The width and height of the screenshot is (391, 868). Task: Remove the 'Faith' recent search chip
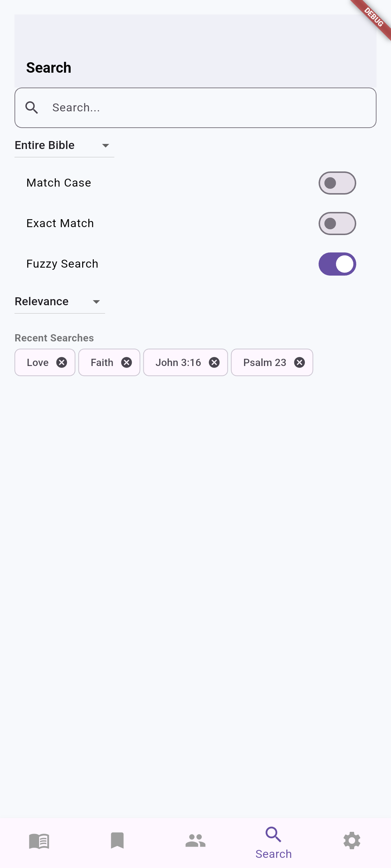[x=126, y=362]
